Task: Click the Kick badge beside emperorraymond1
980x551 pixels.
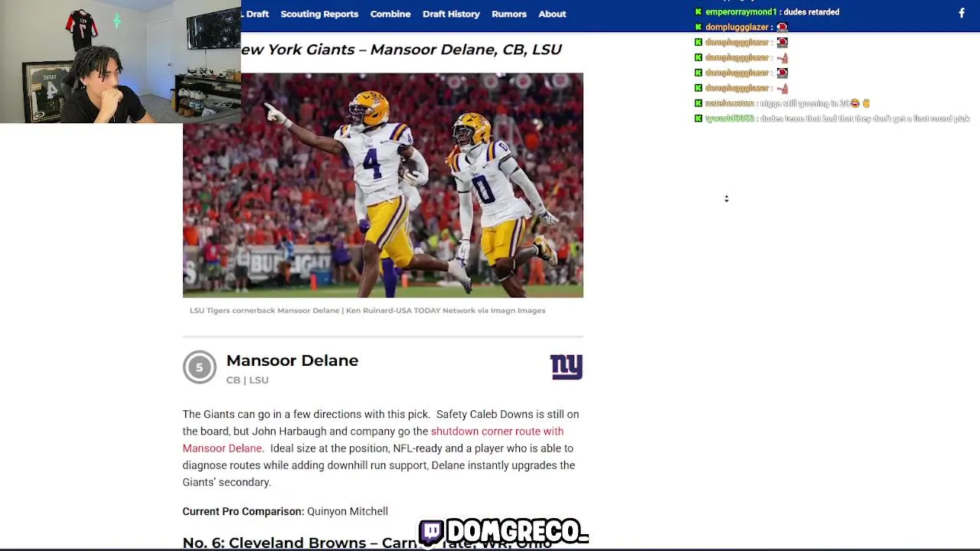Action: click(x=698, y=12)
